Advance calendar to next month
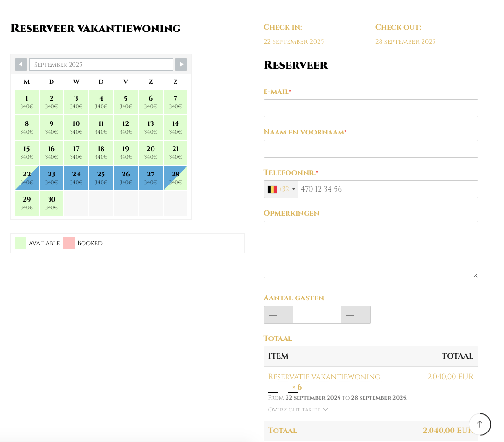 [x=181, y=64]
